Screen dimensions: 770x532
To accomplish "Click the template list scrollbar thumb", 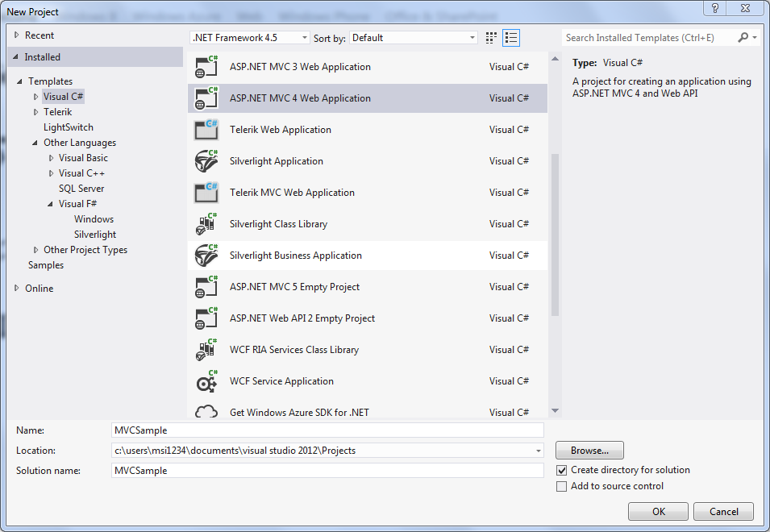I will pyautogui.click(x=555, y=235).
